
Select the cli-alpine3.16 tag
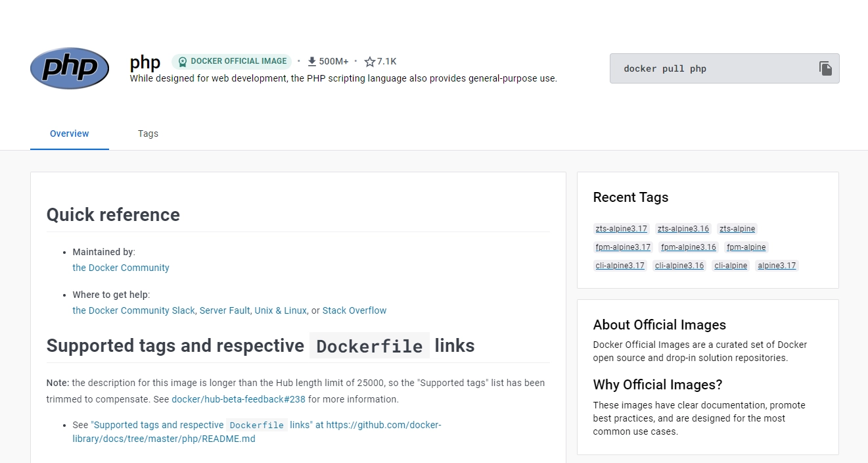679,266
